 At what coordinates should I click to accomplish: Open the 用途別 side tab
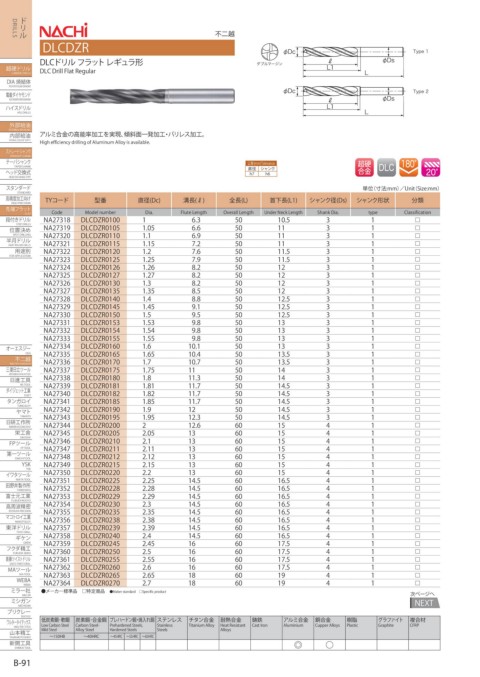coord(16,252)
